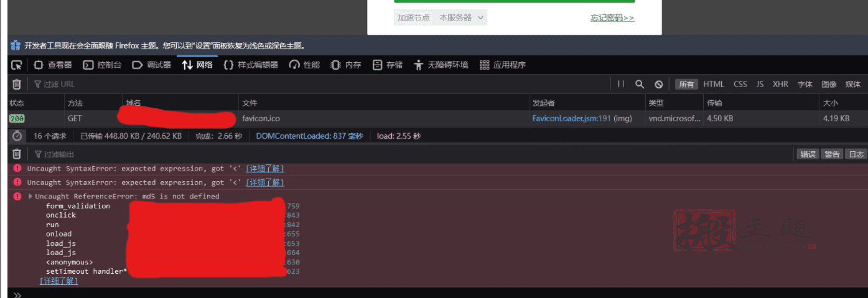868x298 pixels.
Task: Open the 样式编辑器 (Style Editor) tab
Action: [251, 65]
